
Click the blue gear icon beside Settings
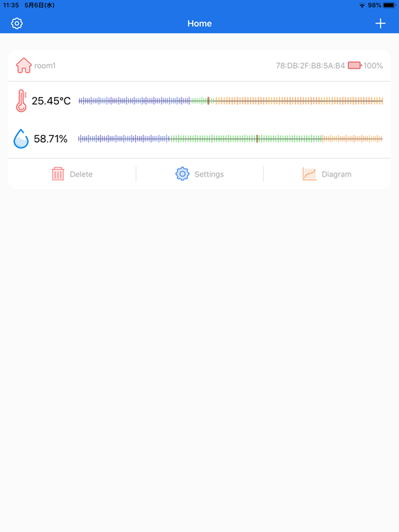point(182,174)
